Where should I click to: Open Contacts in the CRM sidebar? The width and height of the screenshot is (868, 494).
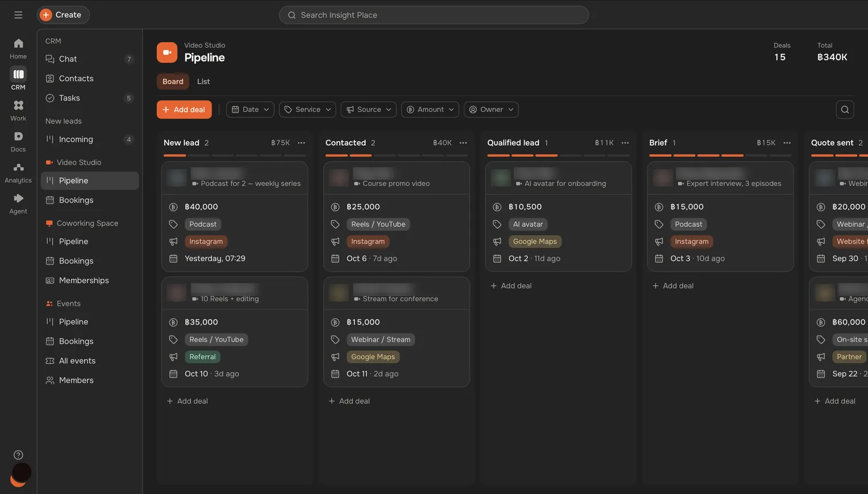point(90,79)
